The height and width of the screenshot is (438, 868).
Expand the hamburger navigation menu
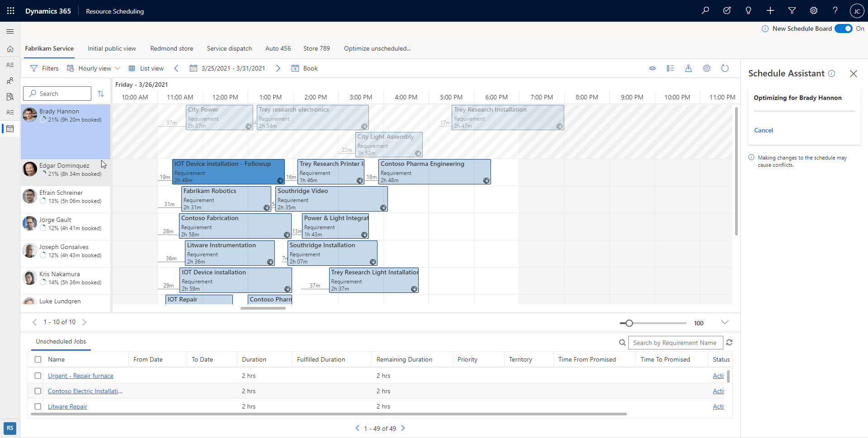10,31
